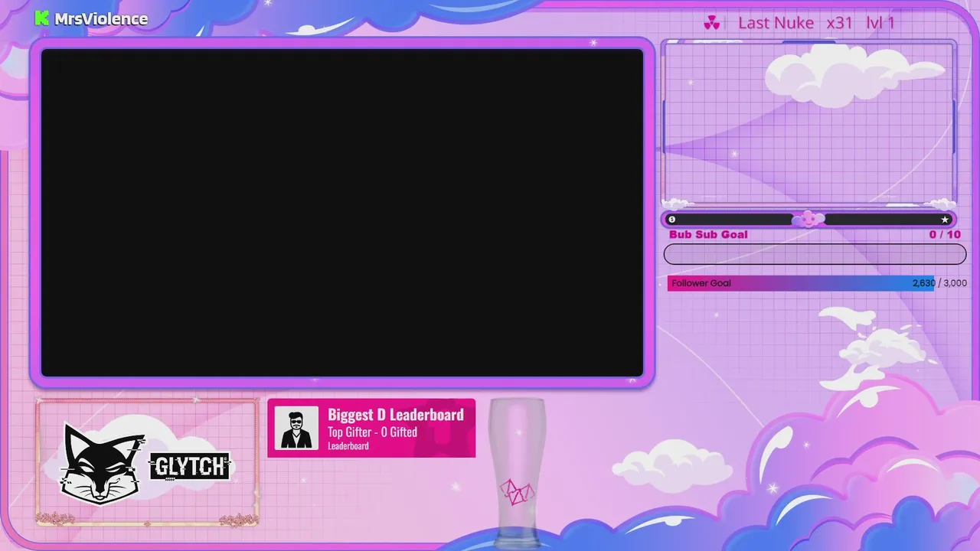Click the MrsViolence channel name
Screen dimensions: 980x551
(x=101, y=19)
